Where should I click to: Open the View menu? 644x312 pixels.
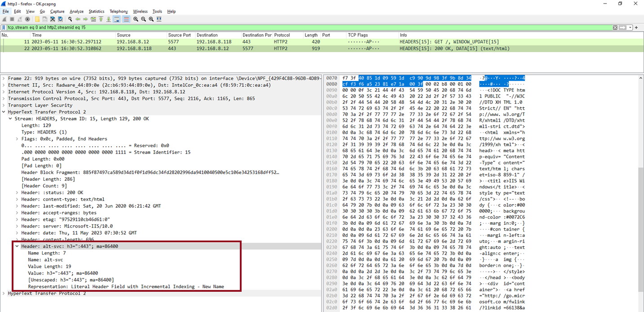30,11
